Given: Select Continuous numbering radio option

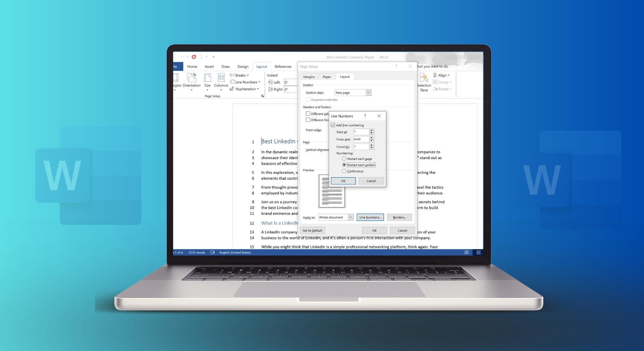Looking at the screenshot, I should [x=344, y=171].
